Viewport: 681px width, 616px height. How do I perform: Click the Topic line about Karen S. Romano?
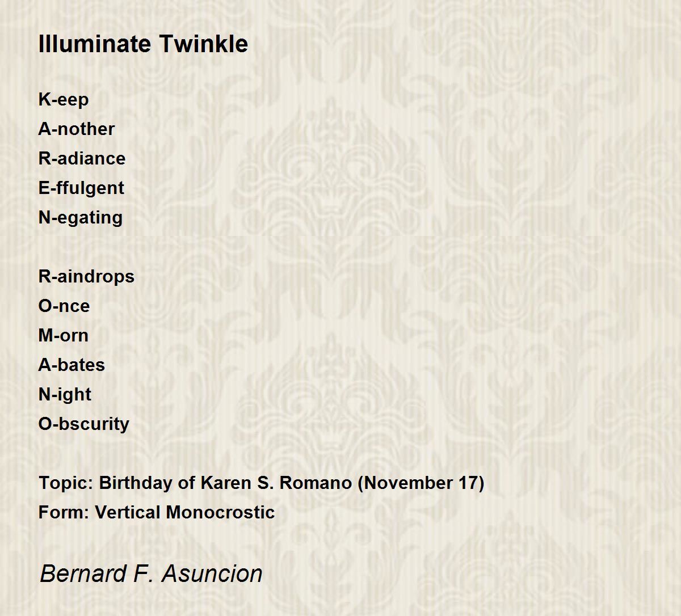(x=261, y=483)
